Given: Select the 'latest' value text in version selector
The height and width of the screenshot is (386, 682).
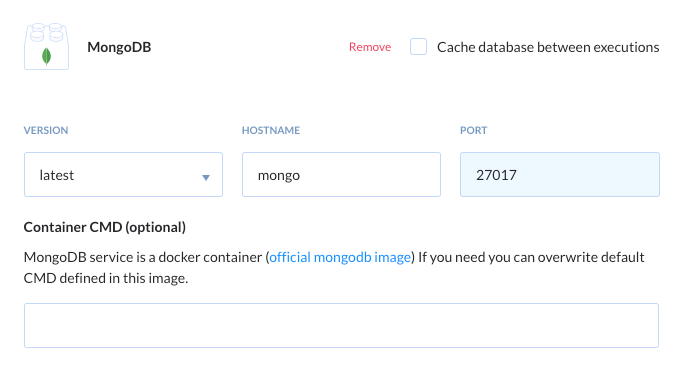Looking at the screenshot, I should 57,175.
